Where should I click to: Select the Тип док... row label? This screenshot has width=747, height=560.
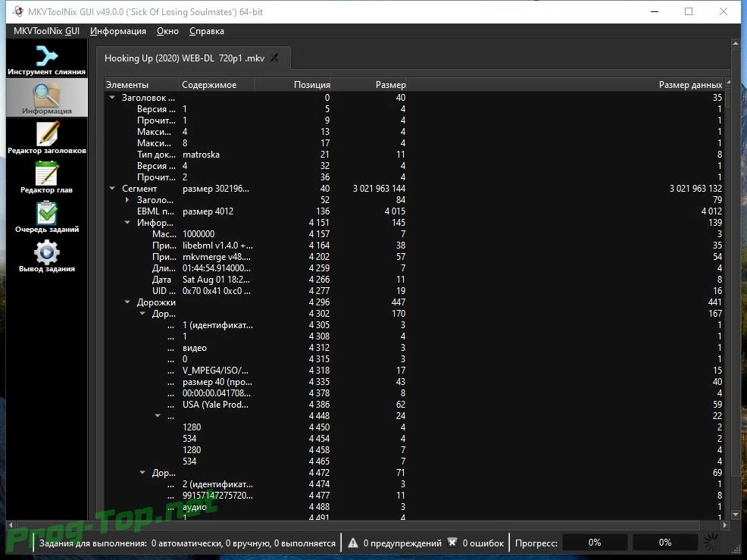point(156,155)
